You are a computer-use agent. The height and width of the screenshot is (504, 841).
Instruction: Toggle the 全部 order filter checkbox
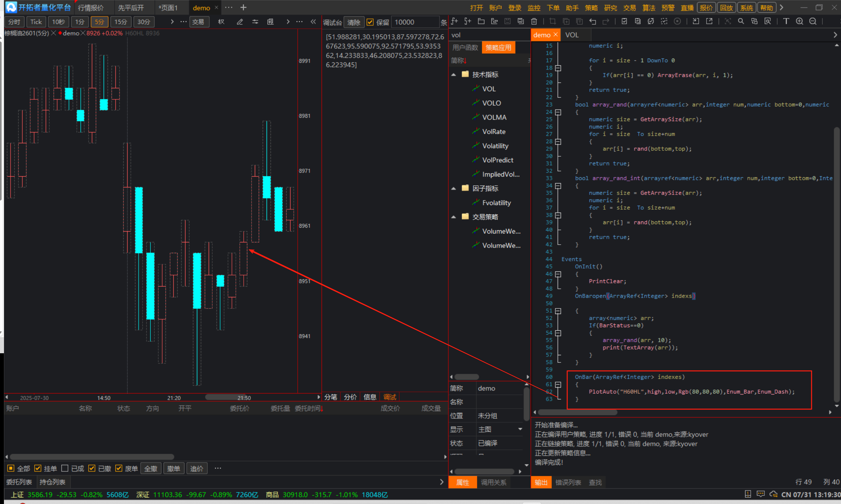pyautogui.click(x=10, y=468)
